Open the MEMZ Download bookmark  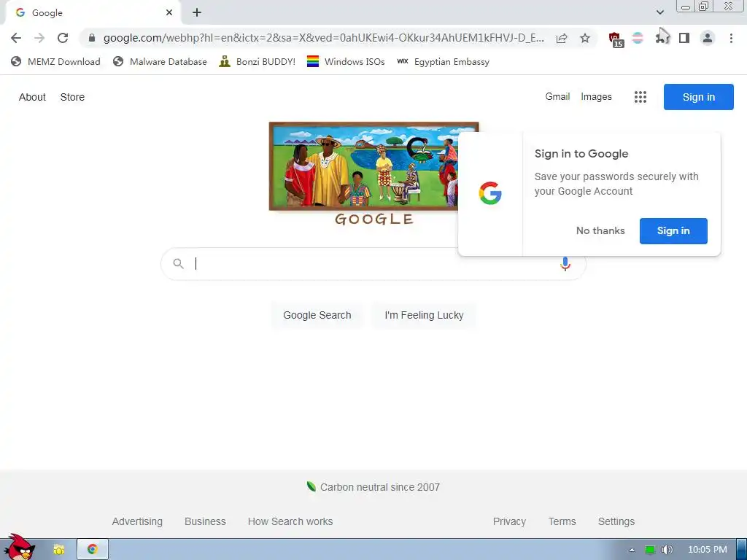pos(55,62)
